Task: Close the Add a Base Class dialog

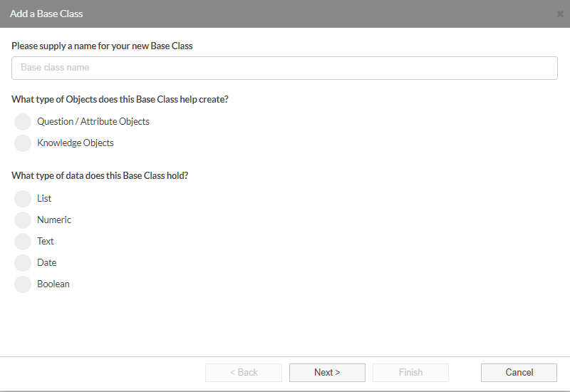Action: (x=560, y=14)
